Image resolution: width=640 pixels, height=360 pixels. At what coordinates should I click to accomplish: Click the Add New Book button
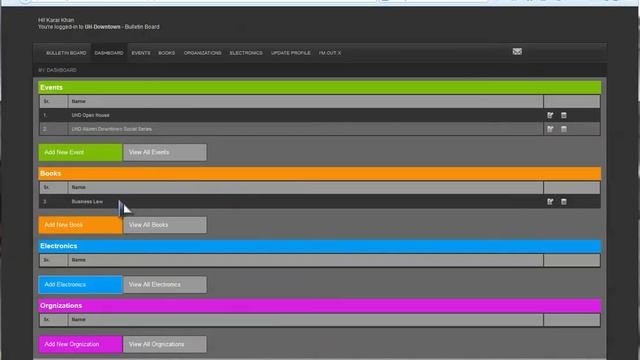(x=80, y=225)
